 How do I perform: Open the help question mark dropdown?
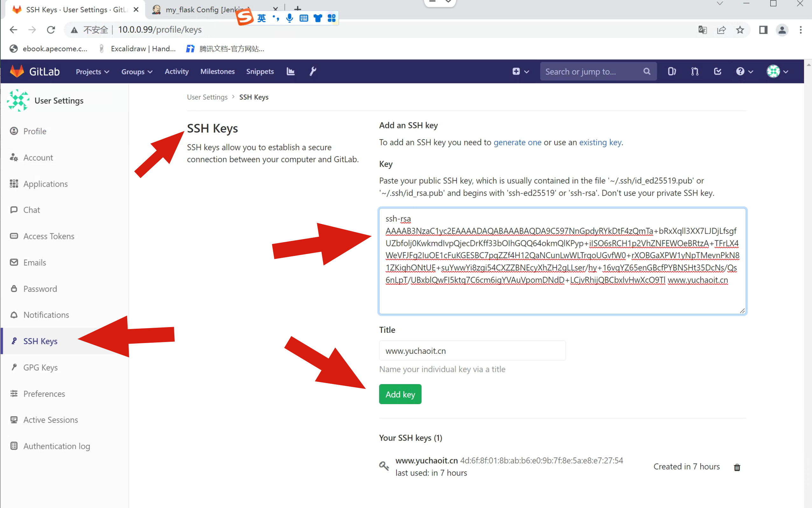pyautogui.click(x=744, y=71)
